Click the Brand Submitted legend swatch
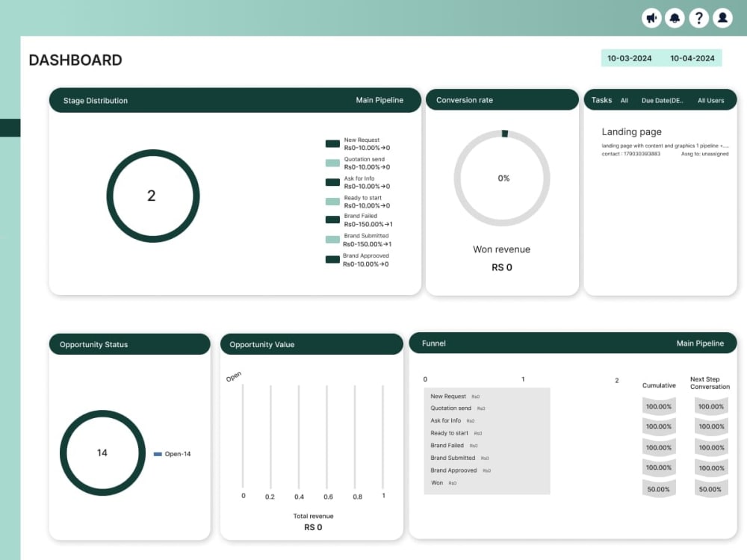 point(332,240)
